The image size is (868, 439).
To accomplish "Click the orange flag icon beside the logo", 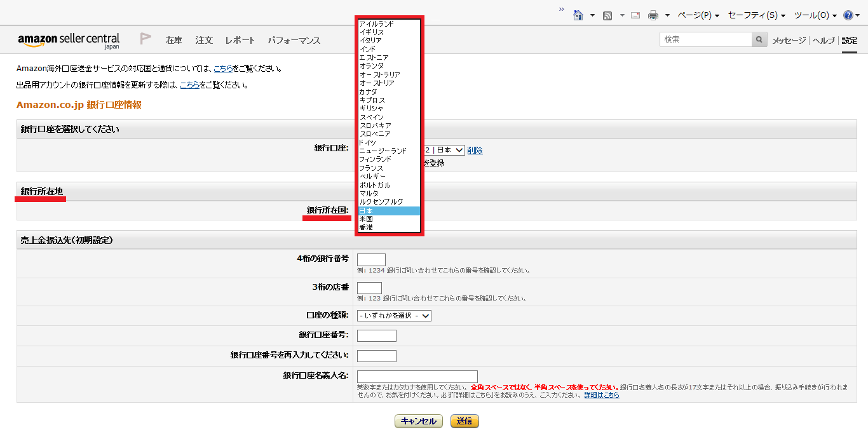I will click(x=146, y=39).
